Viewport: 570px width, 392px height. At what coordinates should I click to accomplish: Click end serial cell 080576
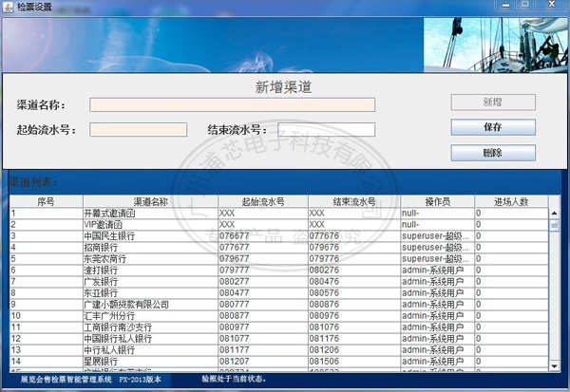tap(354, 293)
